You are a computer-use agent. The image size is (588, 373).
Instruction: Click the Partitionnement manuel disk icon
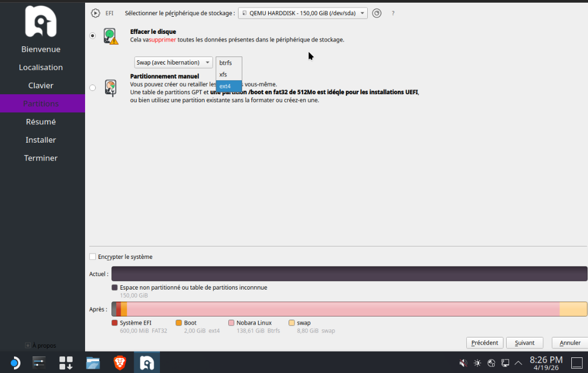click(110, 87)
